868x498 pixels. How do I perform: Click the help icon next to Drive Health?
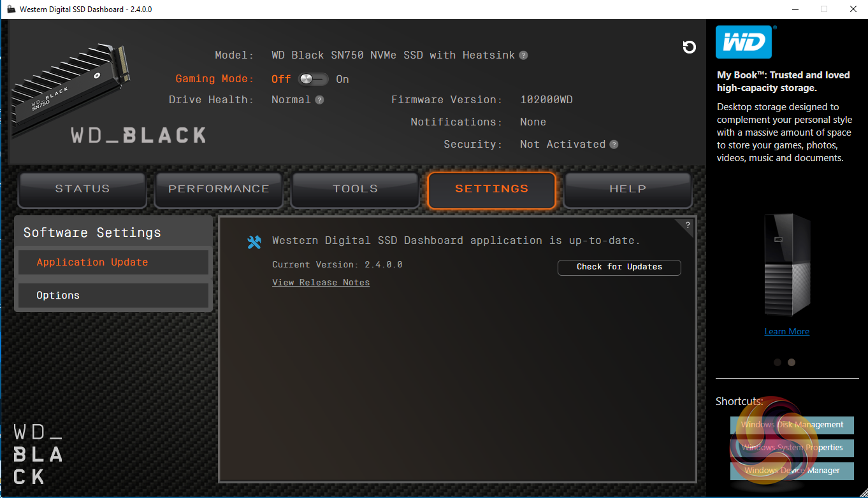click(319, 100)
